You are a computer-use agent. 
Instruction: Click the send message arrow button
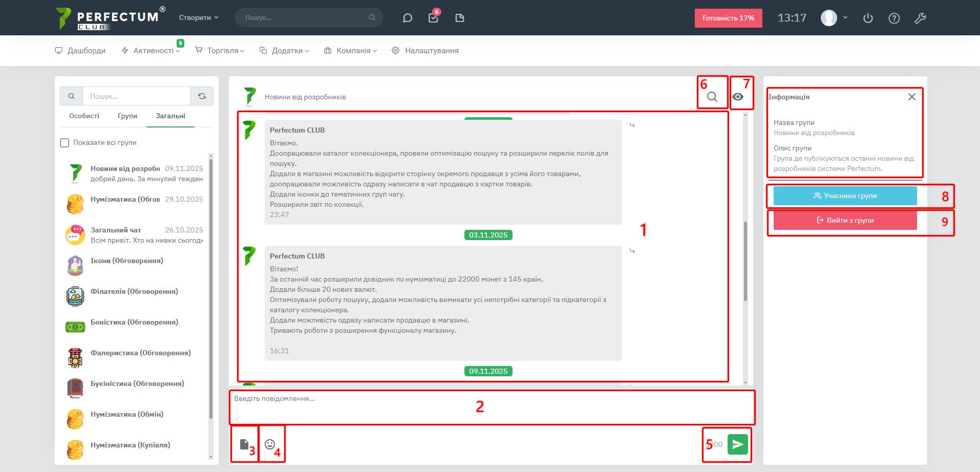[x=737, y=444]
